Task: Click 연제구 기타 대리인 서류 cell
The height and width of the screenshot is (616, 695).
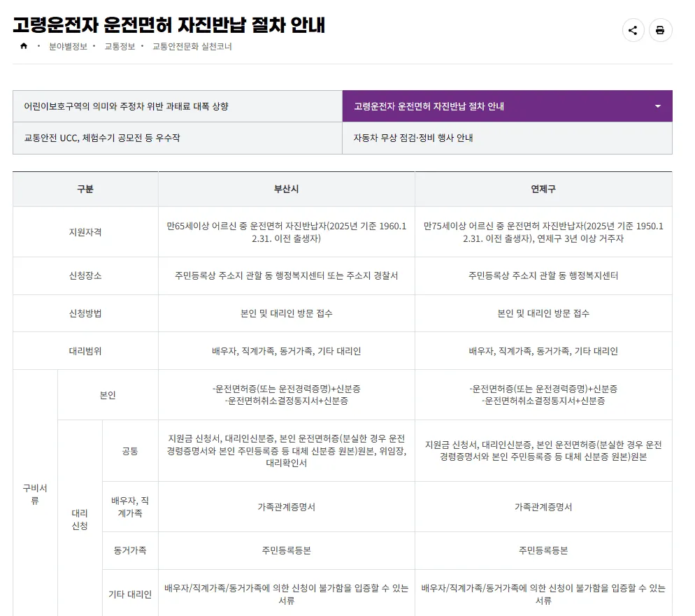Action: click(543, 594)
